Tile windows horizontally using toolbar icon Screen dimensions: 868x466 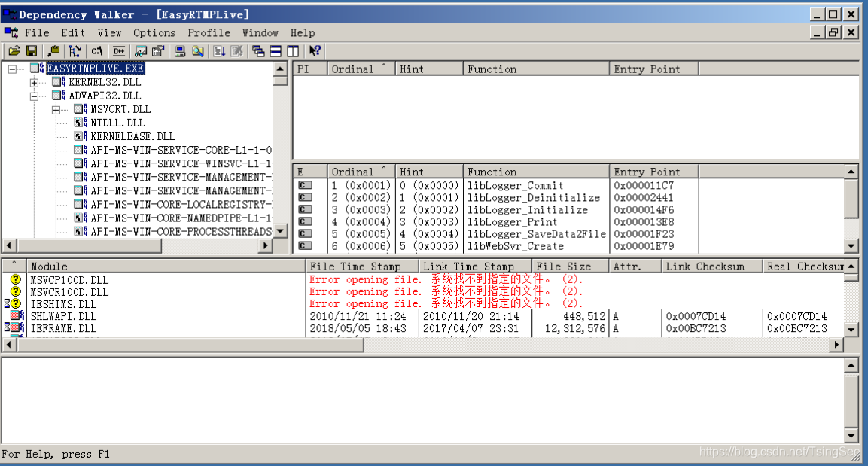(x=276, y=51)
